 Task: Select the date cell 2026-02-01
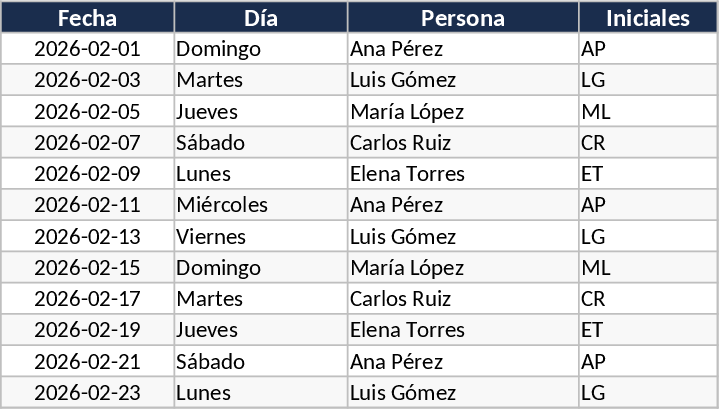coord(87,49)
